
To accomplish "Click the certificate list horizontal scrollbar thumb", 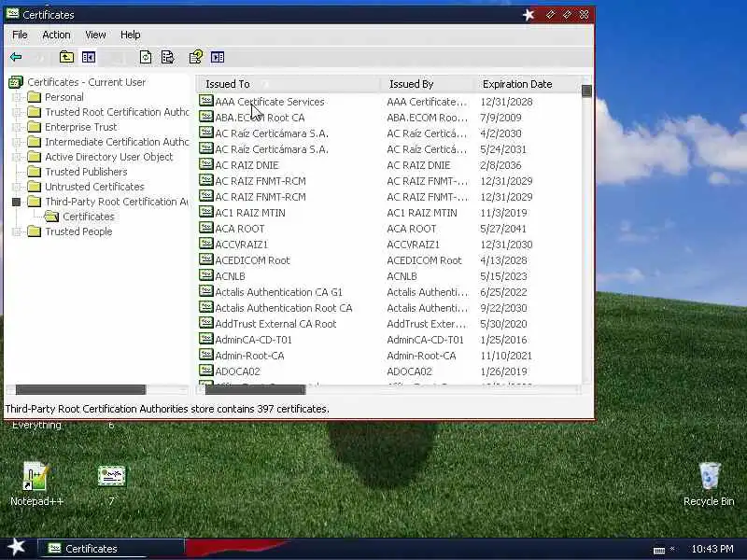I will tap(255, 390).
